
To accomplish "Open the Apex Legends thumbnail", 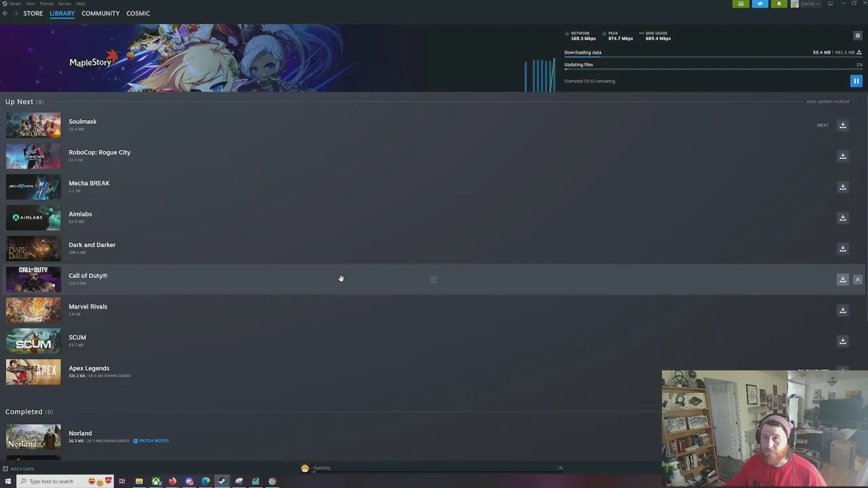I will (x=33, y=372).
